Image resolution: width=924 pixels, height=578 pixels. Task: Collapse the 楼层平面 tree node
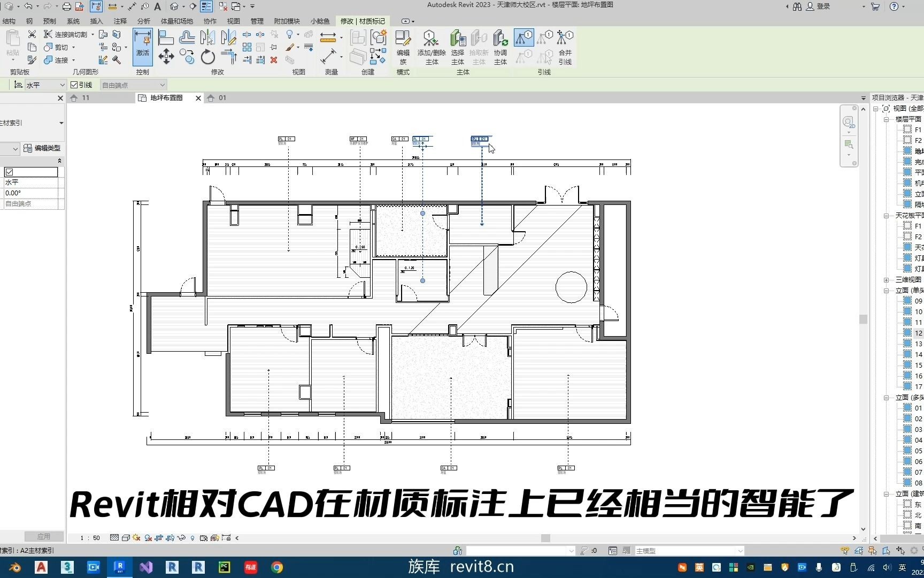[x=886, y=119]
